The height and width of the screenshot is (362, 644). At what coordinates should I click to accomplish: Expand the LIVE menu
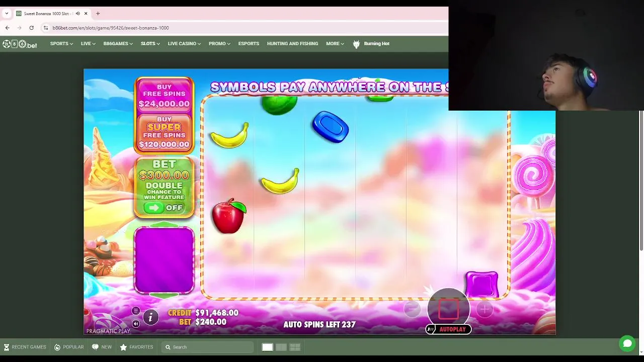(88, 44)
